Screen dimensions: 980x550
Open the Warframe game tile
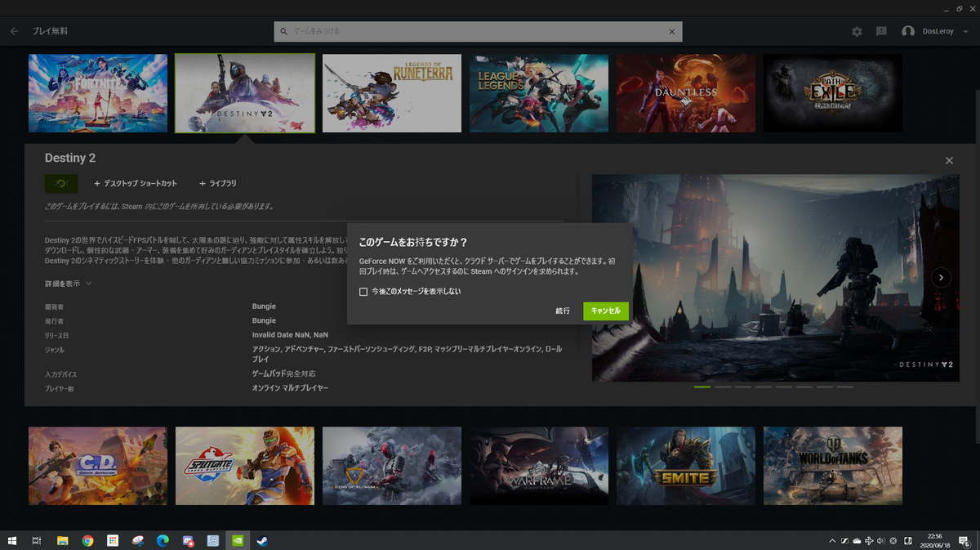click(539, 466)
